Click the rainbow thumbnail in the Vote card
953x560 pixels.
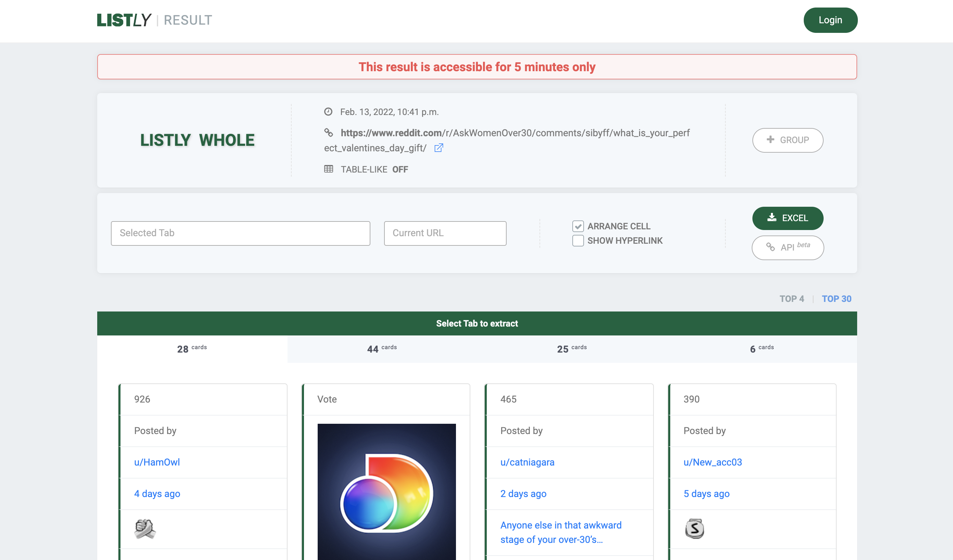click(x=386, y=492)
